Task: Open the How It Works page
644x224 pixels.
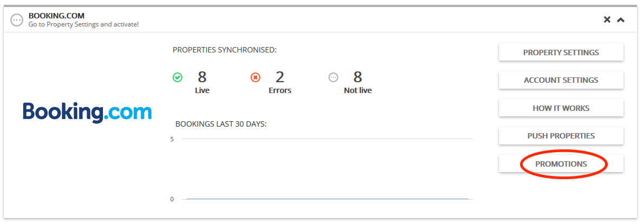Action: [561, 108]
